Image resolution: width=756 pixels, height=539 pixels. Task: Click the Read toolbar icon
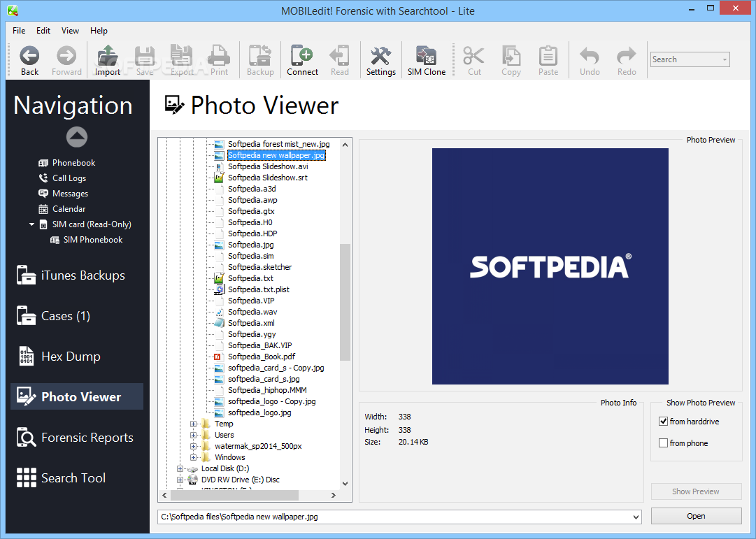339,56
